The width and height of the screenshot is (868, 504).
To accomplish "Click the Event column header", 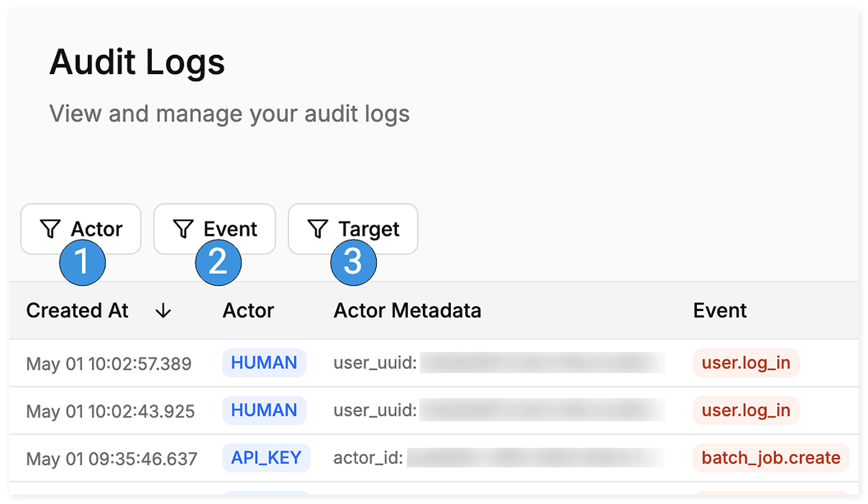I will pos(720,310).
